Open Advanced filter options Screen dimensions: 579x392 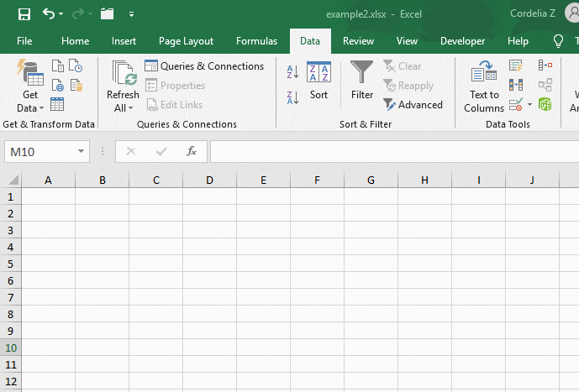tap(413, 105)
